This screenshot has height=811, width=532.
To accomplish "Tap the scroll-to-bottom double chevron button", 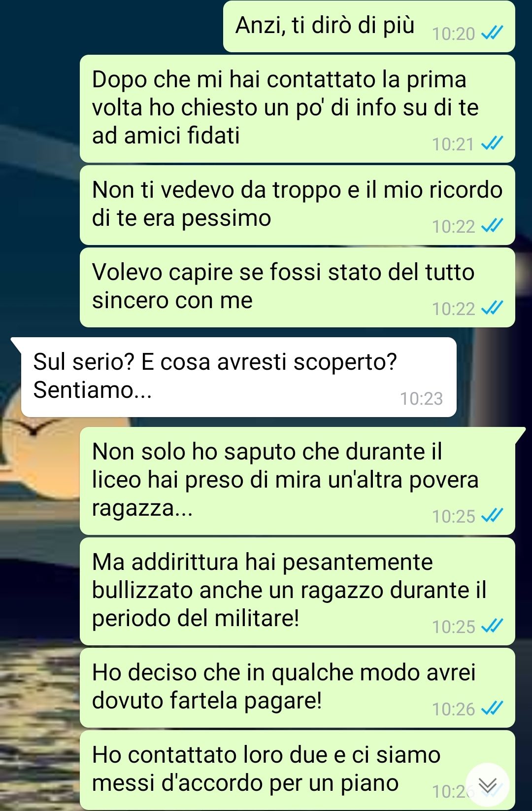I will 488,785.
